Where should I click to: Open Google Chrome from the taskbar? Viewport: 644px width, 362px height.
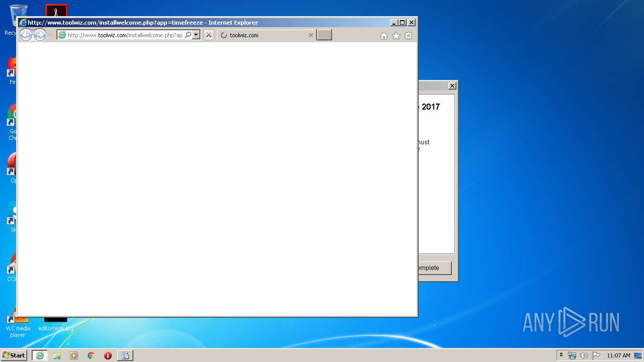[x=91, y=355]
